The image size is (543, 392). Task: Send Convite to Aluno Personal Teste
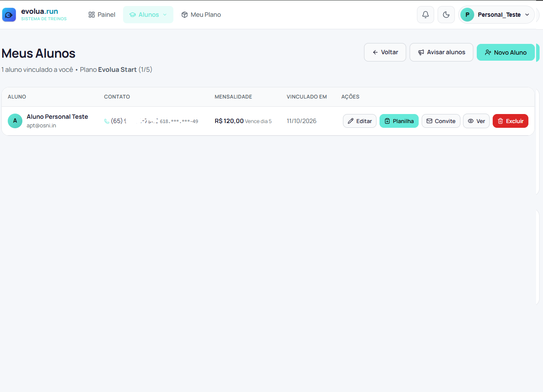[441, 121]
